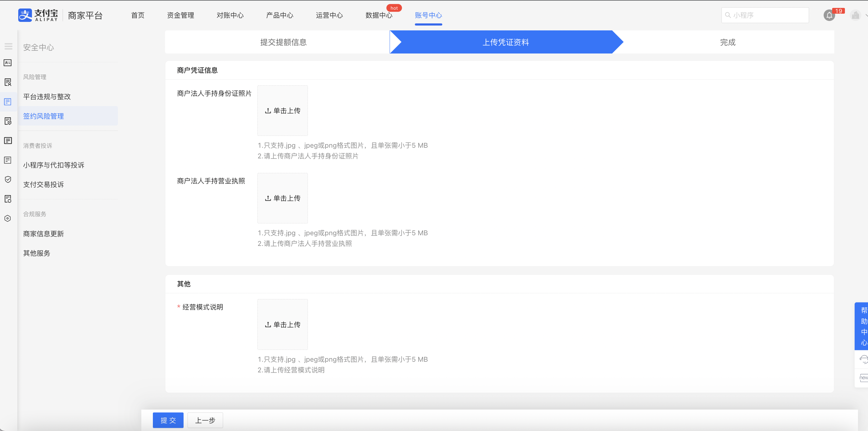Click hint '2.请上传经营模式说明'

pos(291,370)
